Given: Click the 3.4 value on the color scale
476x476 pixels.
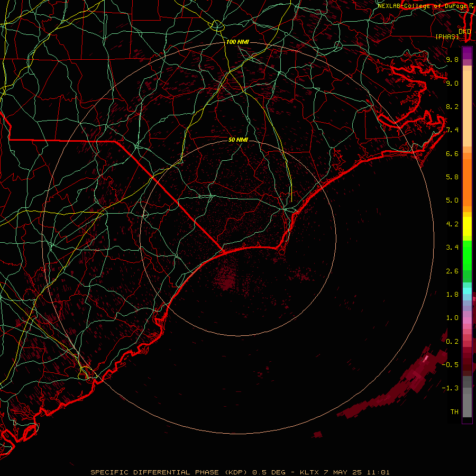Looking at the screenshot, I should (x=452, y=248).
